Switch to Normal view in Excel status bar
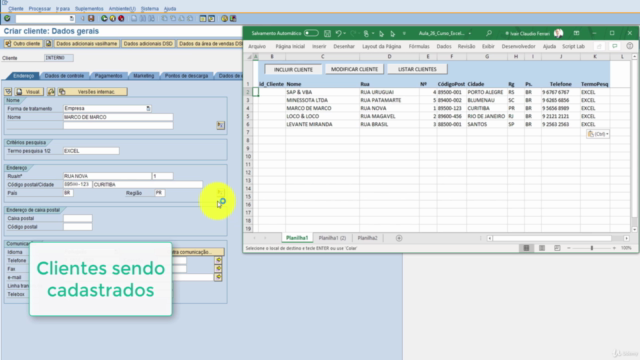640x360 pixels. 527,248
